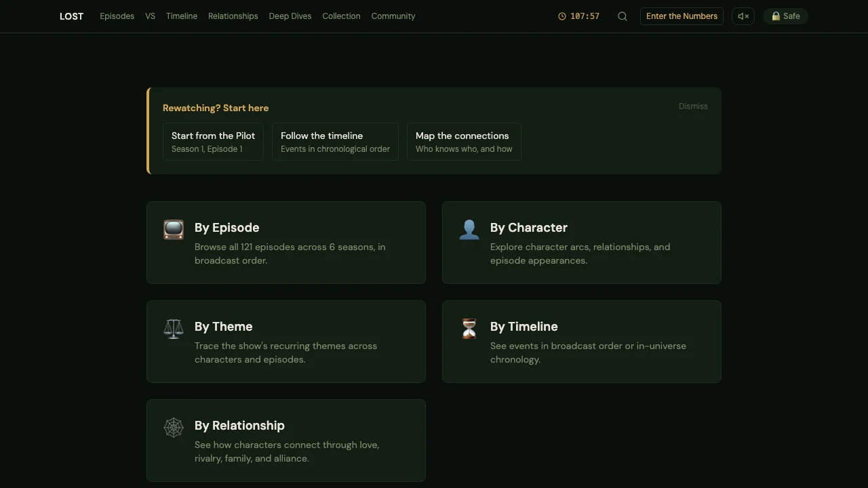
Task: Click 'Trace the show's recurring themes' text
Action: (285, 352)
